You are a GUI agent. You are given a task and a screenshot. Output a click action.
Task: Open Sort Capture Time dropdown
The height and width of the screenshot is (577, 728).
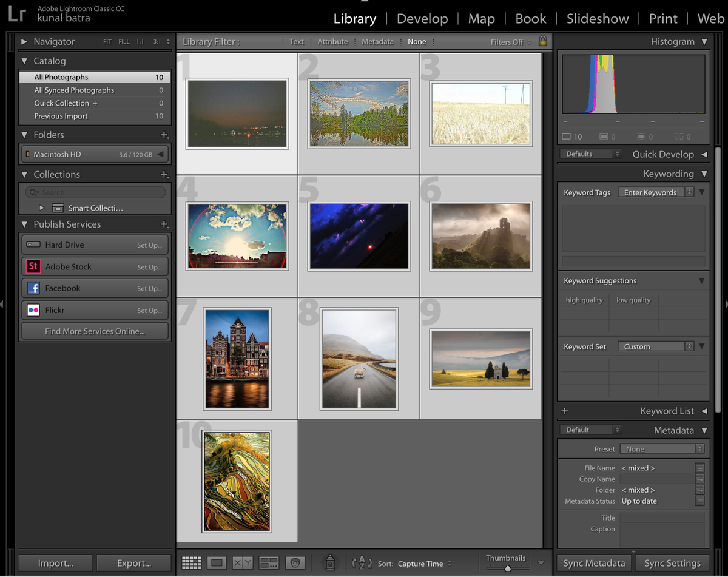point(425,564)
